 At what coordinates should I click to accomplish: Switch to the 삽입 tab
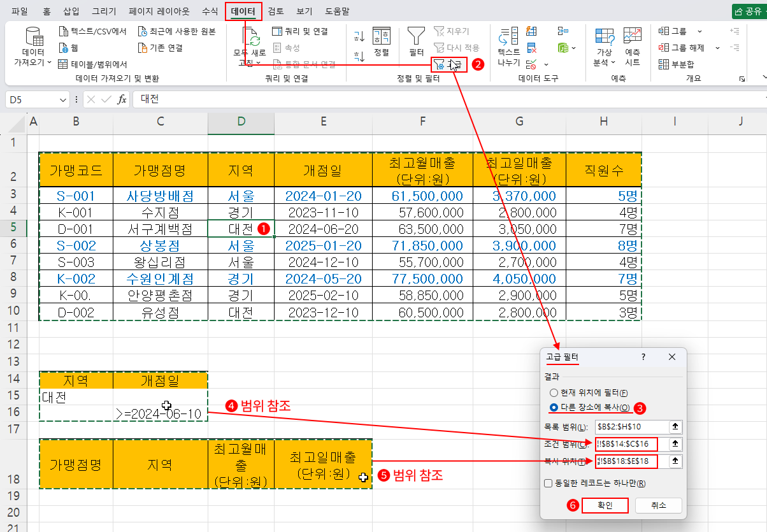pyautogui.click(x=72, y=11)
